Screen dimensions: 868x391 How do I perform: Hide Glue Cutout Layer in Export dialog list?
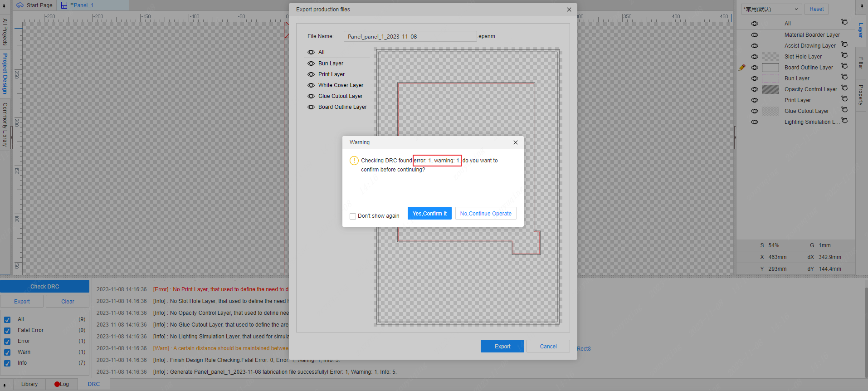[x=311, y=96]
